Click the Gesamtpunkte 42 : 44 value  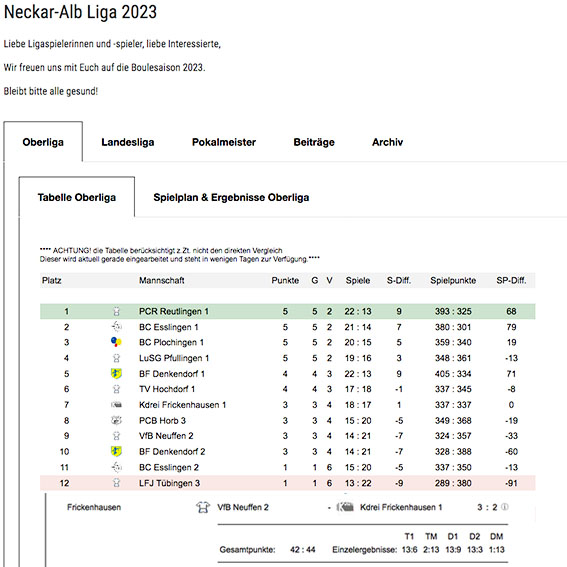(x=303, y=550)
